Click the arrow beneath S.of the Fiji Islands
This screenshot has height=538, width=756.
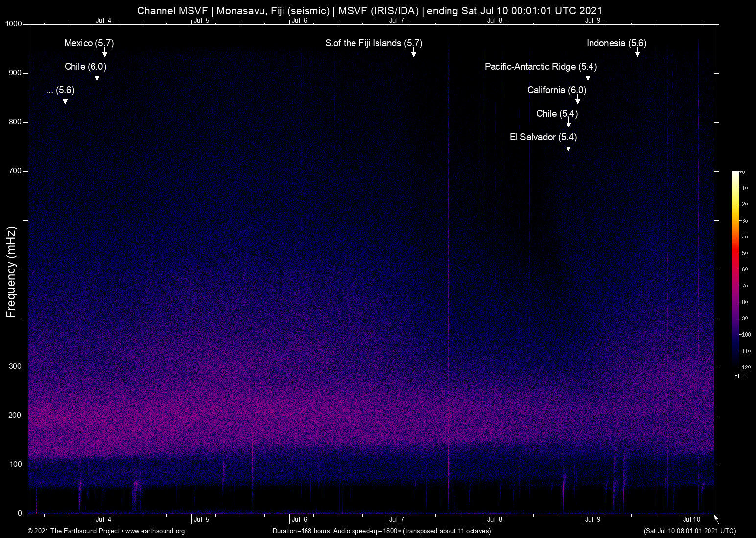[413, 53]
